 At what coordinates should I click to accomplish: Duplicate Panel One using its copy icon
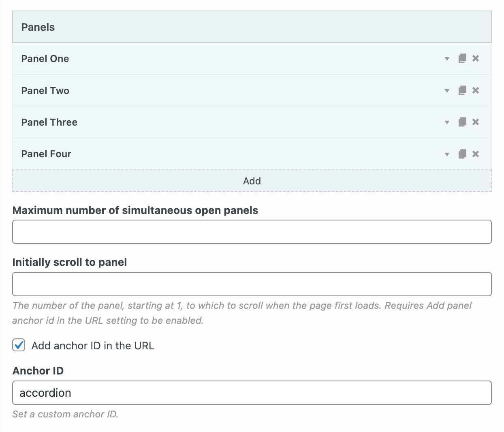(x=462, y=58)
